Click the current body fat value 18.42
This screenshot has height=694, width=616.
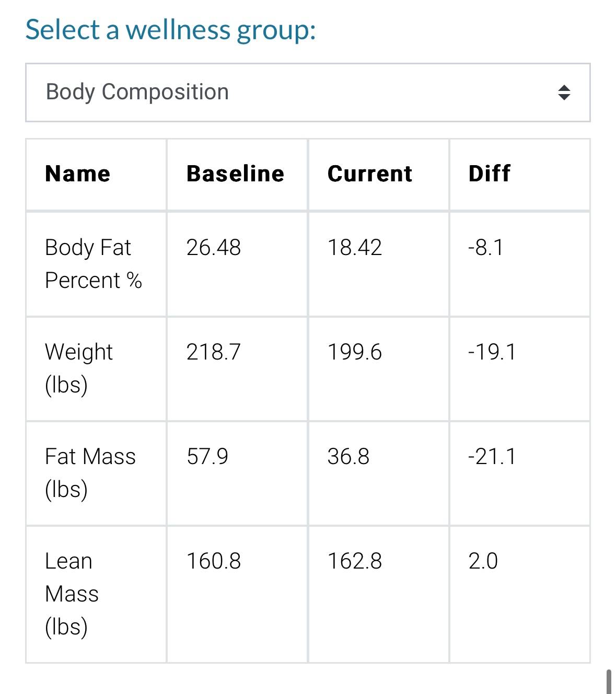pyautogui.click(x=355, y=247)
